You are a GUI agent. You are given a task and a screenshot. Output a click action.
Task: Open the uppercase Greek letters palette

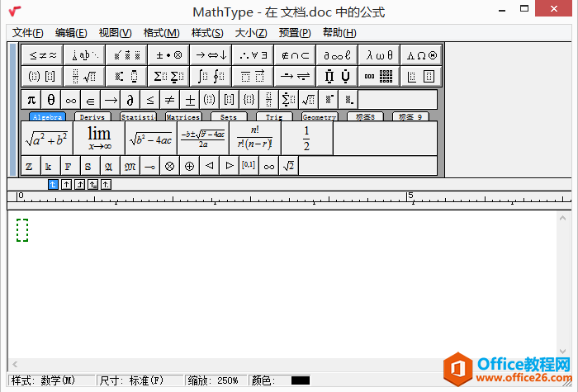(x=421, y=55)
